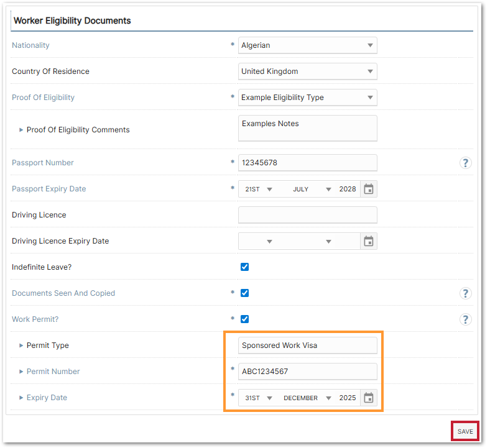Click help icon for Documents Seen And Copied

tap(466, 293)
